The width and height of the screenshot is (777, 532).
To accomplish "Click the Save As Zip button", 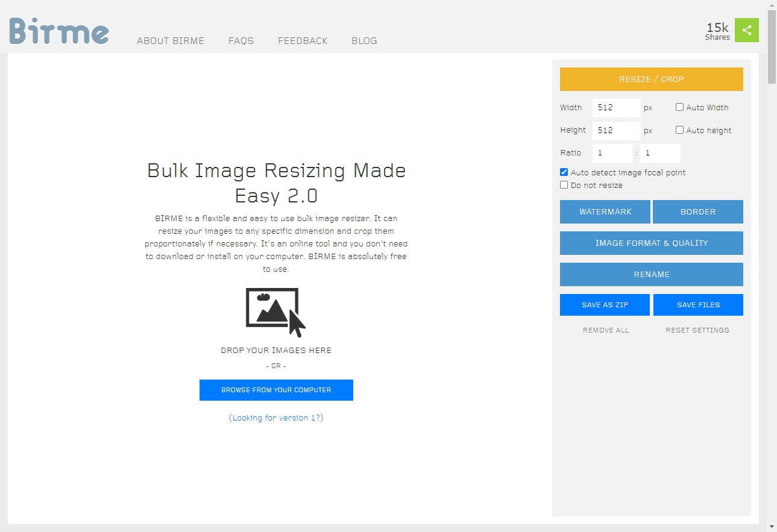I will click(605, 305).
